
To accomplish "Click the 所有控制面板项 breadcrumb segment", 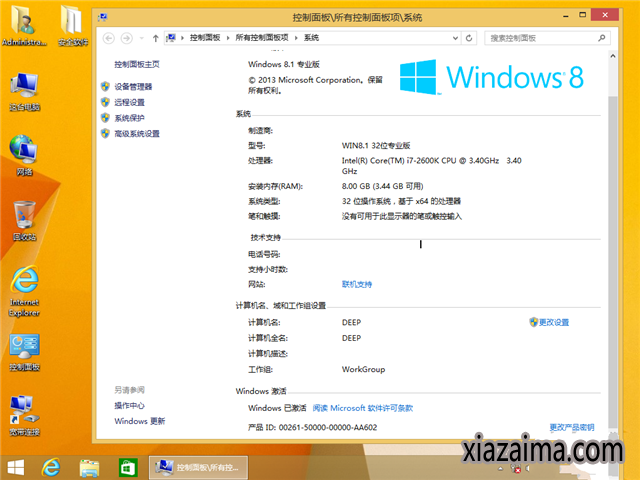I will (262, 38).
